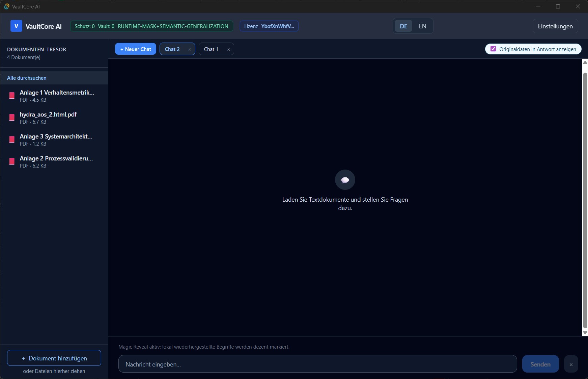Click 'PDF · 1.2 KB' size text

tap(33, 144)
